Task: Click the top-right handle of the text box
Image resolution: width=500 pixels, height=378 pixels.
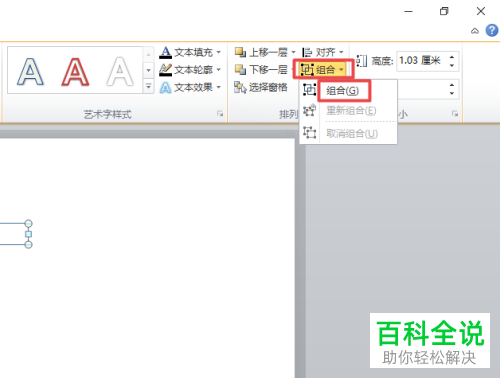Action: point(29,223)
